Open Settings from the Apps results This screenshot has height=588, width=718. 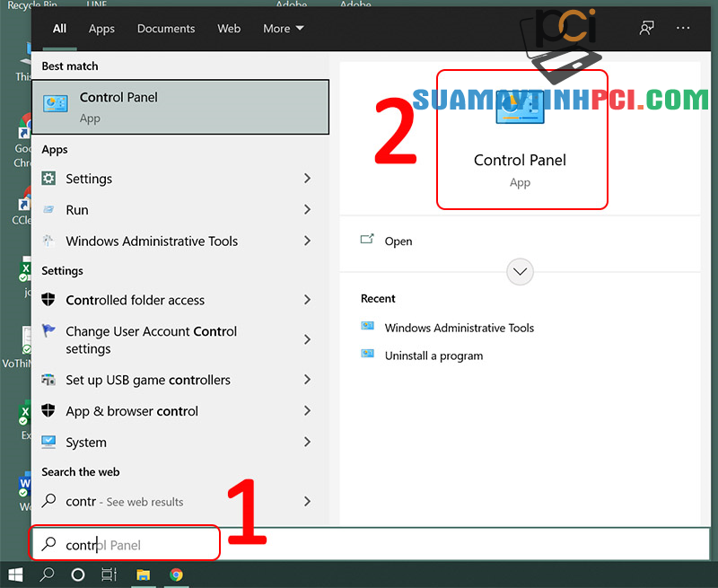pos(90,179)
